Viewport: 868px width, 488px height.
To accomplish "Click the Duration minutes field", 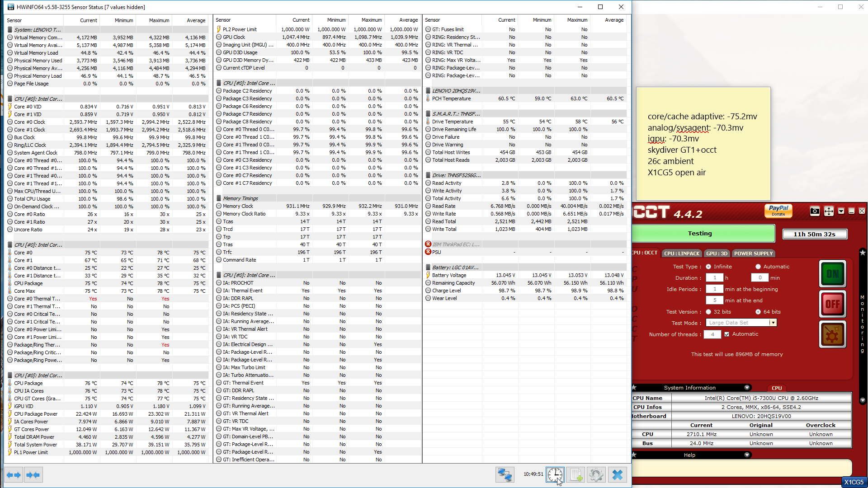I will [x=760, y=278].
